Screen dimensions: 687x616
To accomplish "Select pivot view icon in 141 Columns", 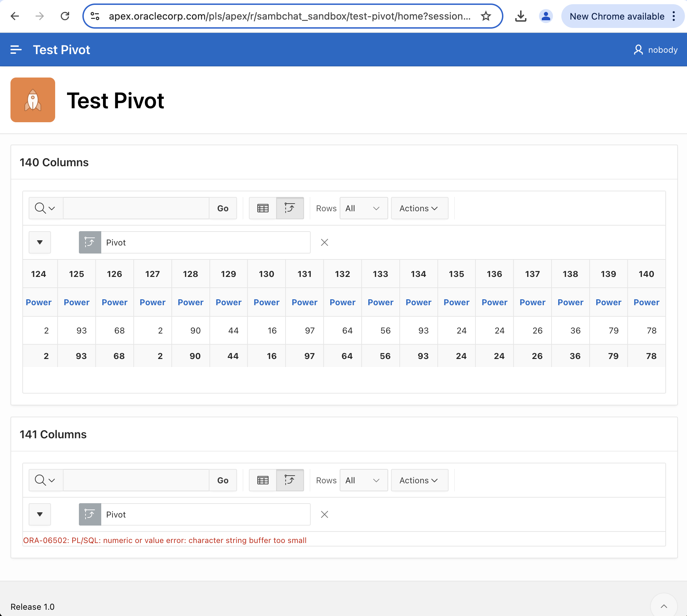I will [290, 480].
